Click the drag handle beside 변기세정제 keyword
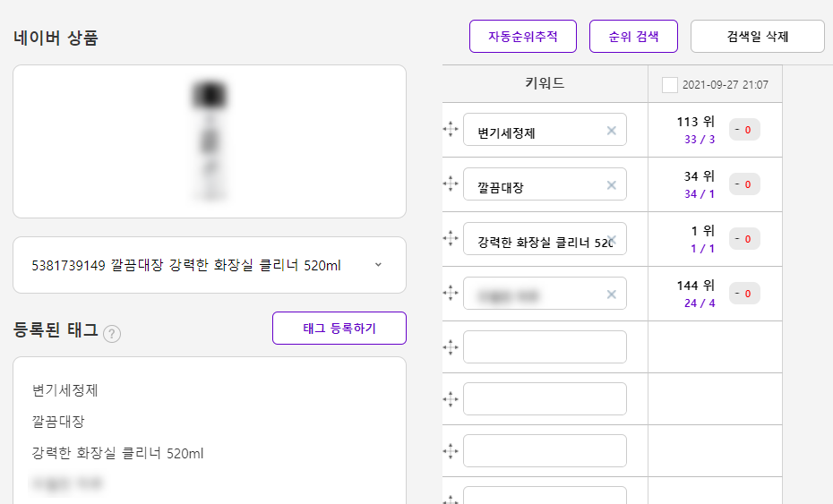This screenshot has height=504, width=833. [x=451, y=129]
